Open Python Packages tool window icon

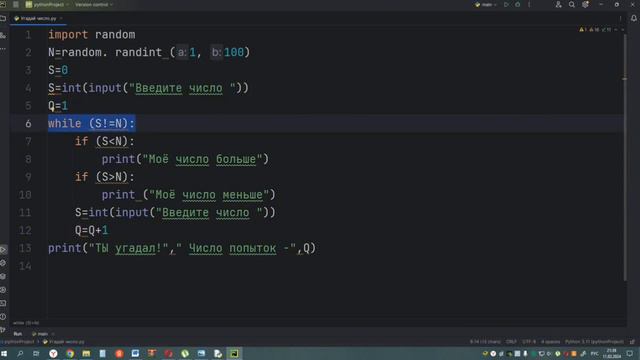[x=3, y=263]
